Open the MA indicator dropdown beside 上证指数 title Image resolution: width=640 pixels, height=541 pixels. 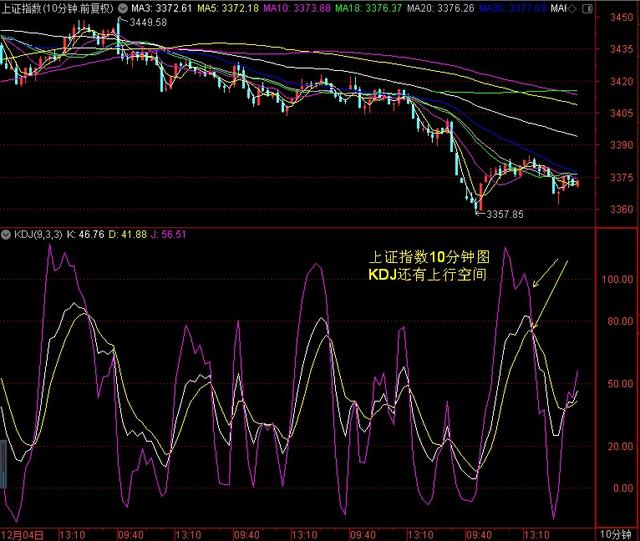pos(122,8)
